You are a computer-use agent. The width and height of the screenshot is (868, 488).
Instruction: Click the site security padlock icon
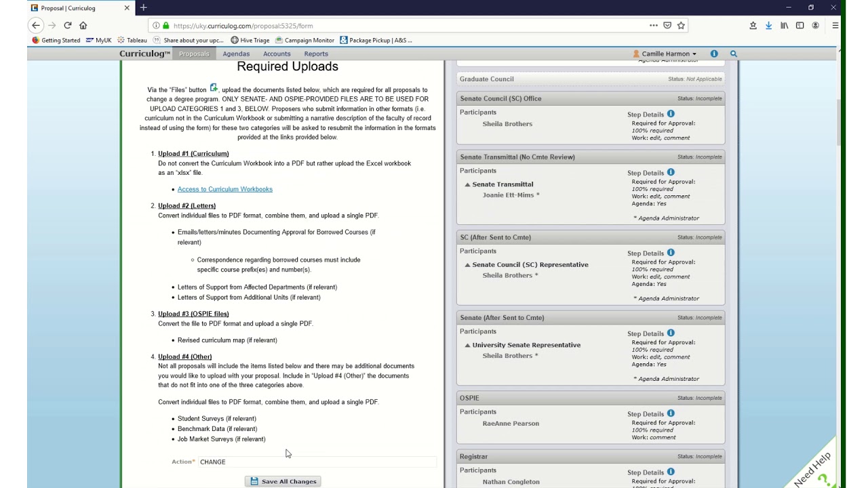pos(165,25)
